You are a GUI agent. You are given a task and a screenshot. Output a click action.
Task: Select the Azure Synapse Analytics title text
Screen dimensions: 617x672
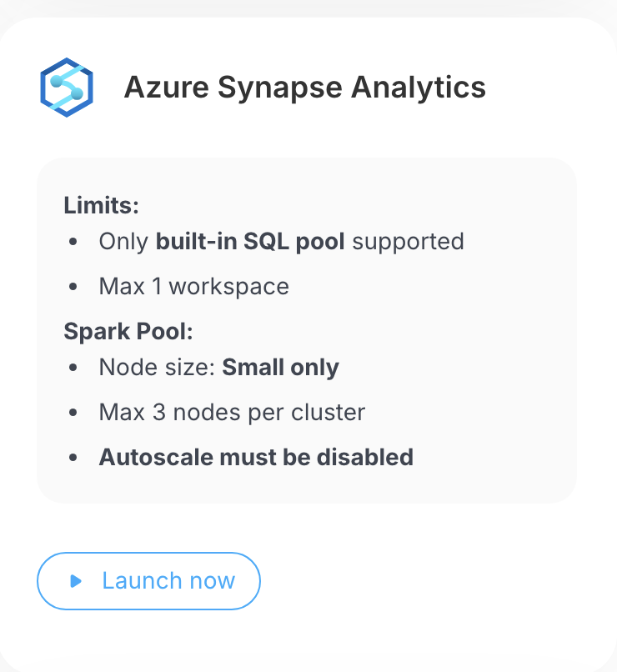pyautogui.click(x=304, y=88)
